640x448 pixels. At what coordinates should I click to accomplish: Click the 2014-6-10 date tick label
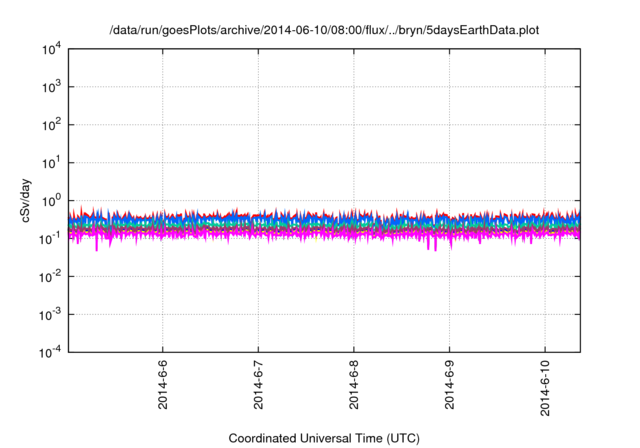(545, 388)
